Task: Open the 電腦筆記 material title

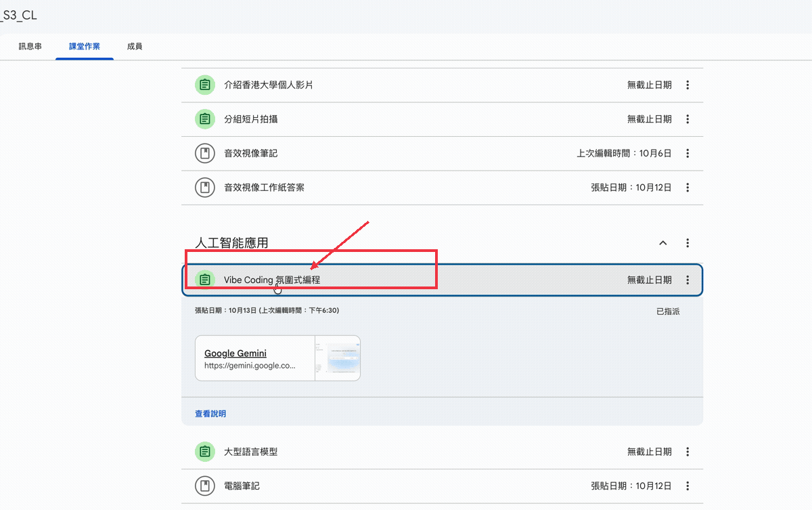Action: [x=242, y=486]
